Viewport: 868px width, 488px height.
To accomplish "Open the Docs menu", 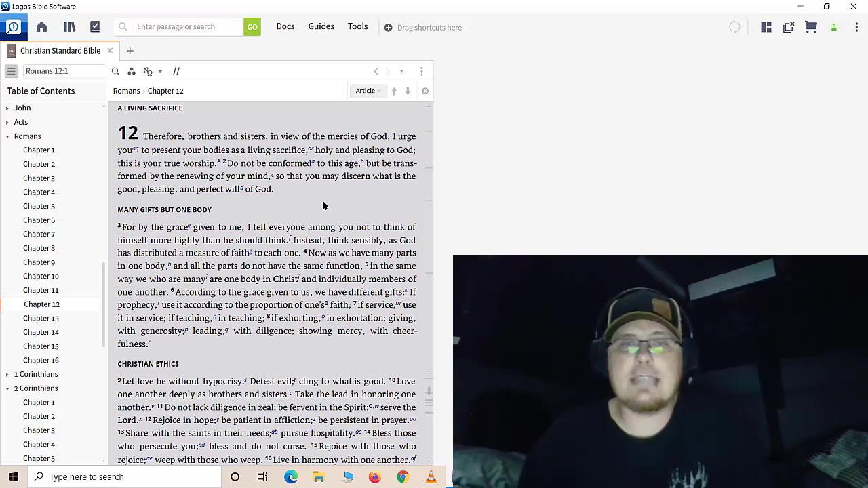I will point(285,26).
